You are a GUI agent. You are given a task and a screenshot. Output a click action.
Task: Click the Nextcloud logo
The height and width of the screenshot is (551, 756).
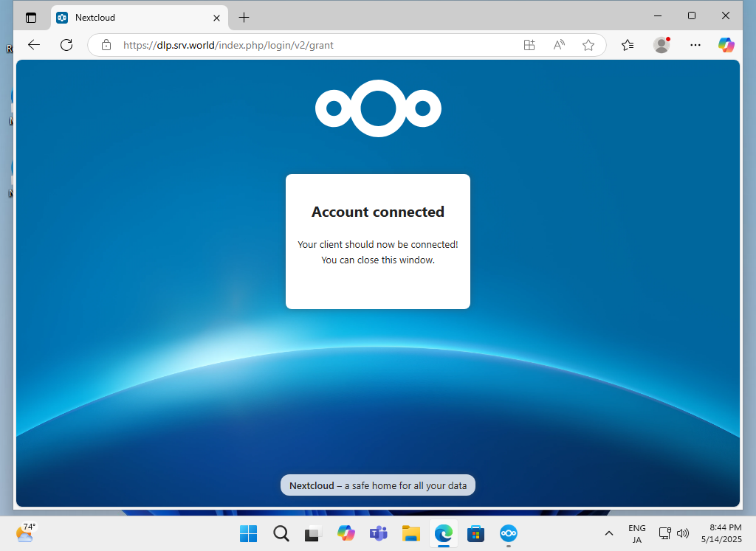click(x=378, y=108)
